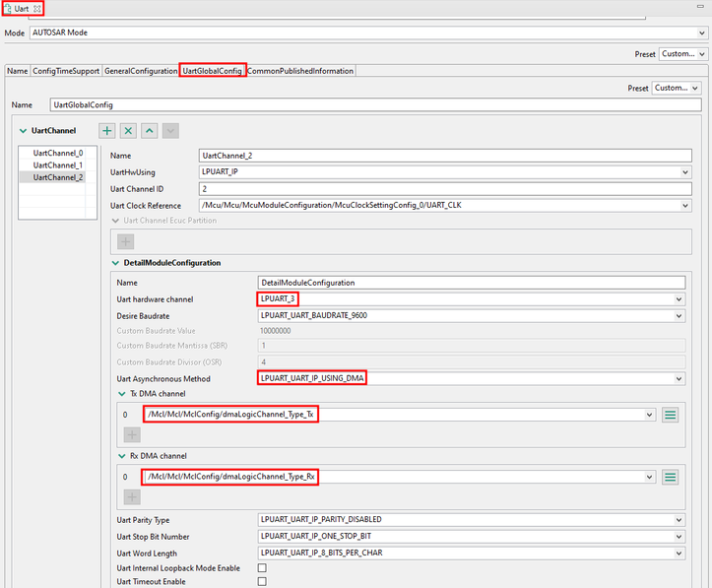Minimize the editor panel
Screen dimensions: 712x588
click(x=700, y=6)
